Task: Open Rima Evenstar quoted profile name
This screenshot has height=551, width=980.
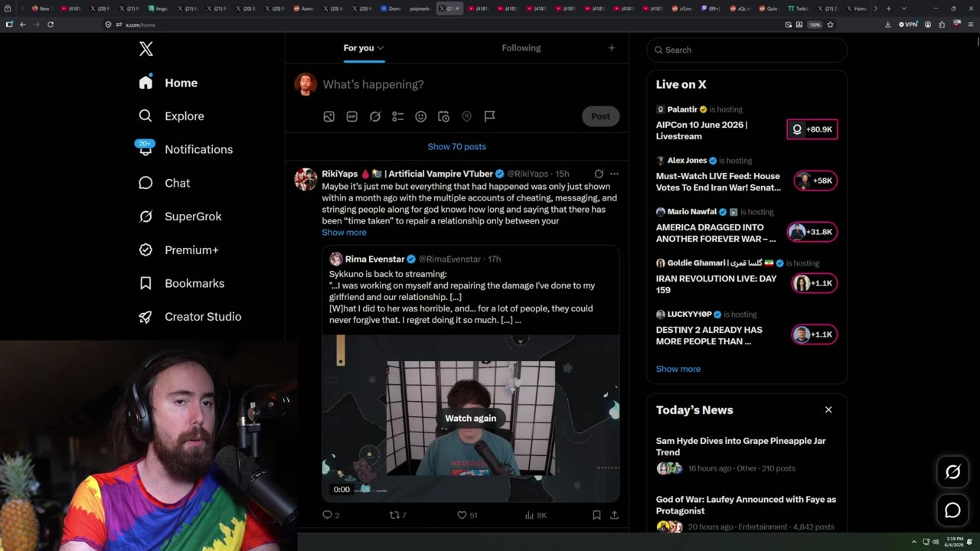Action: (374, 259)
